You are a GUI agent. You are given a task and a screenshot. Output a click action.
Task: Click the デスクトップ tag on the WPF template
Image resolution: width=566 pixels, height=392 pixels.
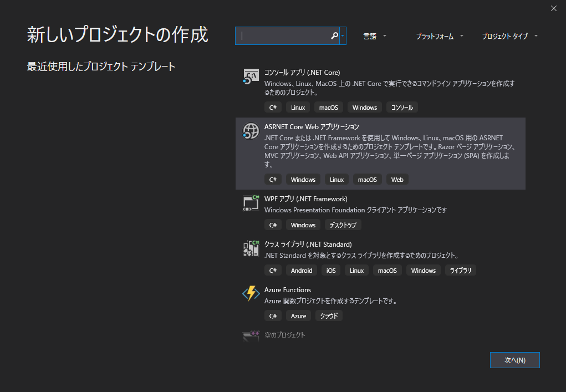pyautogui.click(x=343, y=225)
